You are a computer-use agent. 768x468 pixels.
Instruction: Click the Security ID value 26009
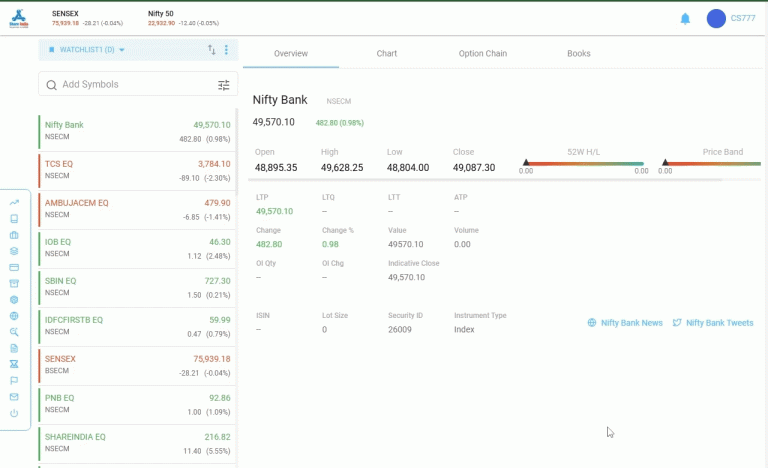(400, 329)
